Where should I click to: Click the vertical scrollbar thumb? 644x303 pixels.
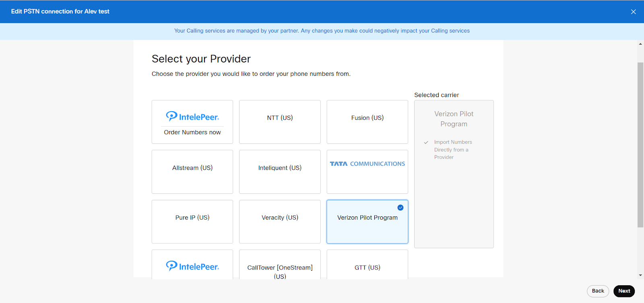click(640, 145)
